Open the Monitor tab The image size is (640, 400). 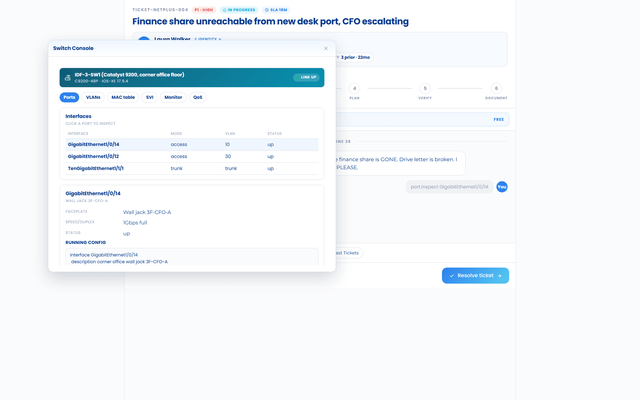pyautogui.click(x=173, y=98)
